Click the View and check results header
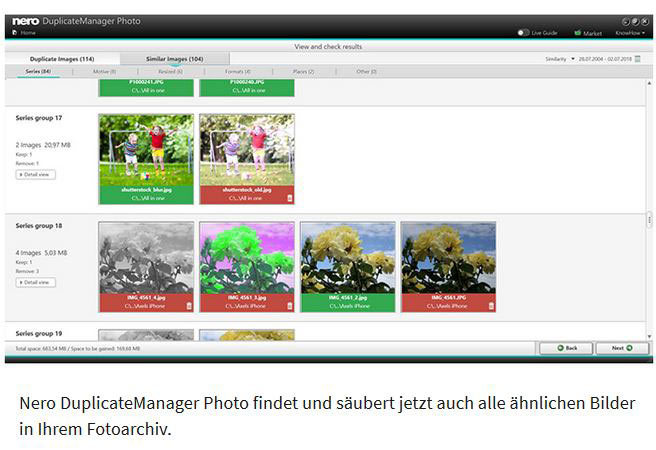The height and width of the screenshot is (450, 656). [x=328, y=46]
